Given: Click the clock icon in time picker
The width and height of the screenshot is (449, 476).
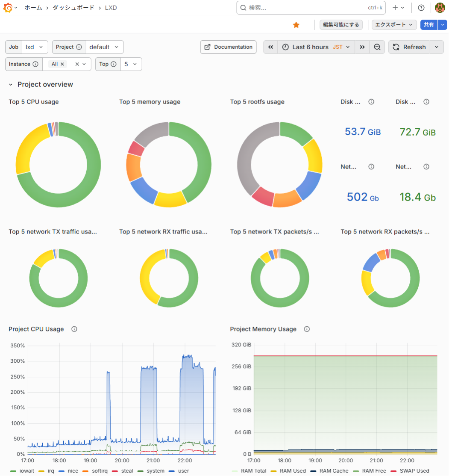Looking at the screenshot, I should [x=285, y=47].
